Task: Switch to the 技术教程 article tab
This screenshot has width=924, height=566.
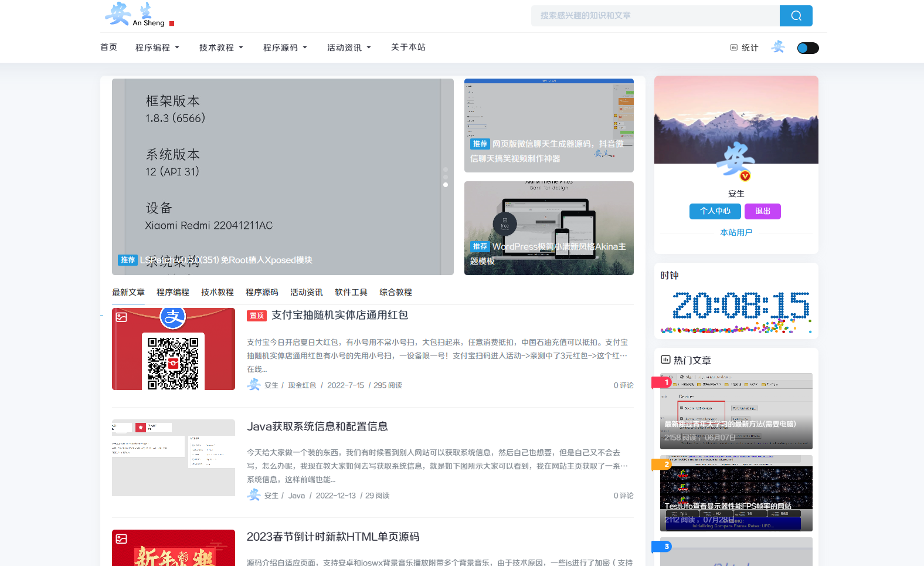Action: tap(218, 292)
